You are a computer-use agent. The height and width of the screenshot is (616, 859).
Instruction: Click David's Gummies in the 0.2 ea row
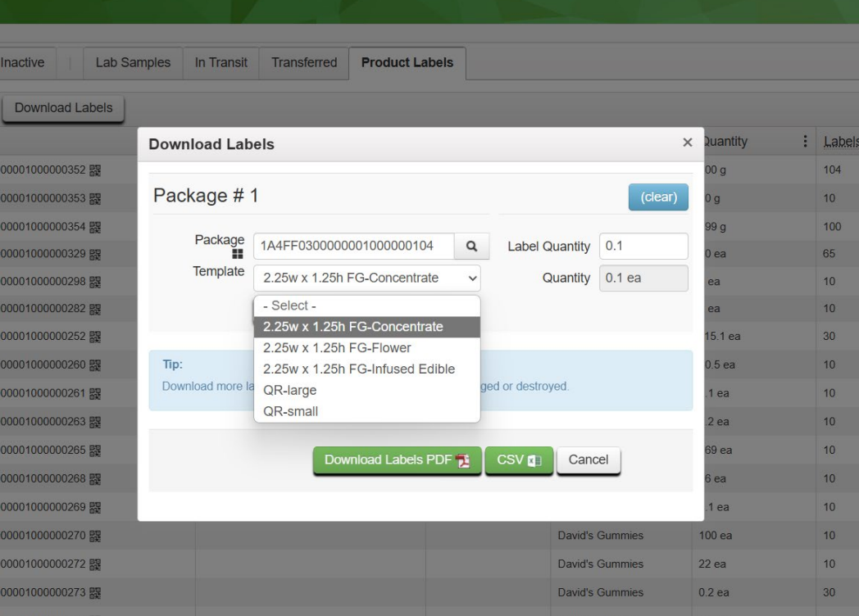601,592
